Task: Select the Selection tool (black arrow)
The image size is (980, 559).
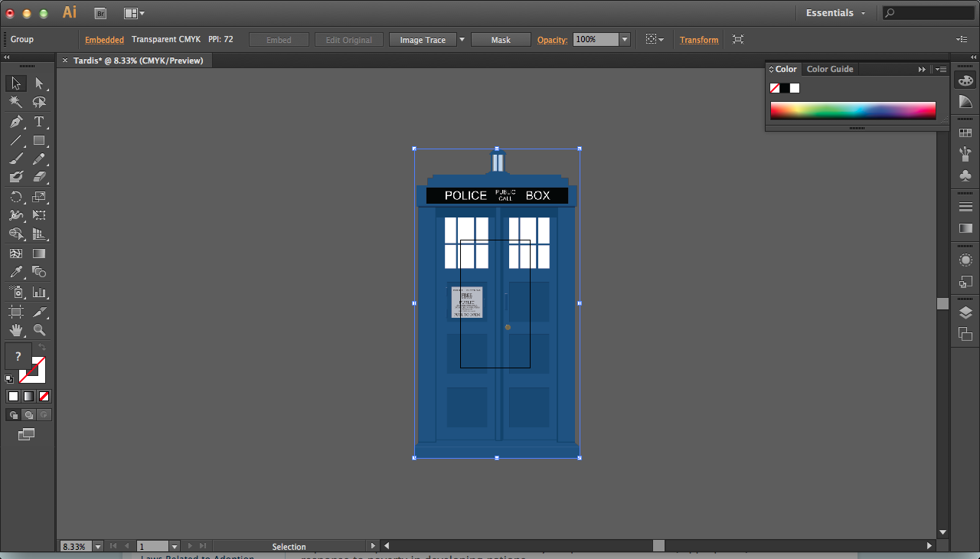Action: (x=16, y=83)
